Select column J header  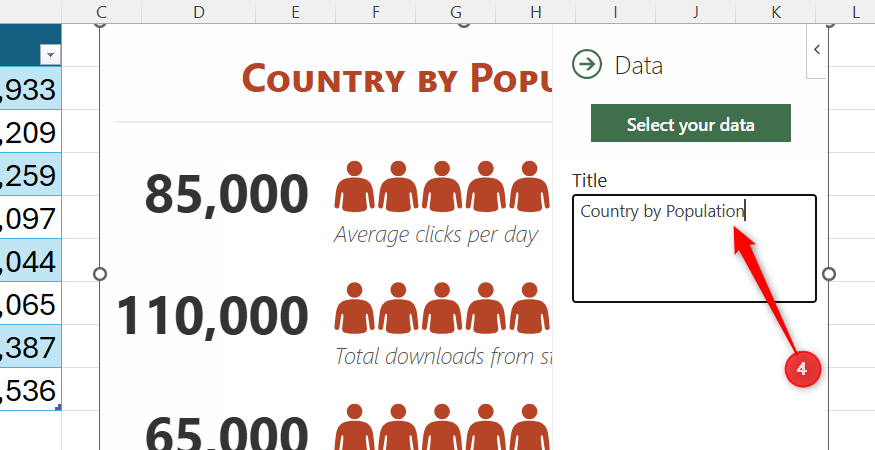[696, 12]
